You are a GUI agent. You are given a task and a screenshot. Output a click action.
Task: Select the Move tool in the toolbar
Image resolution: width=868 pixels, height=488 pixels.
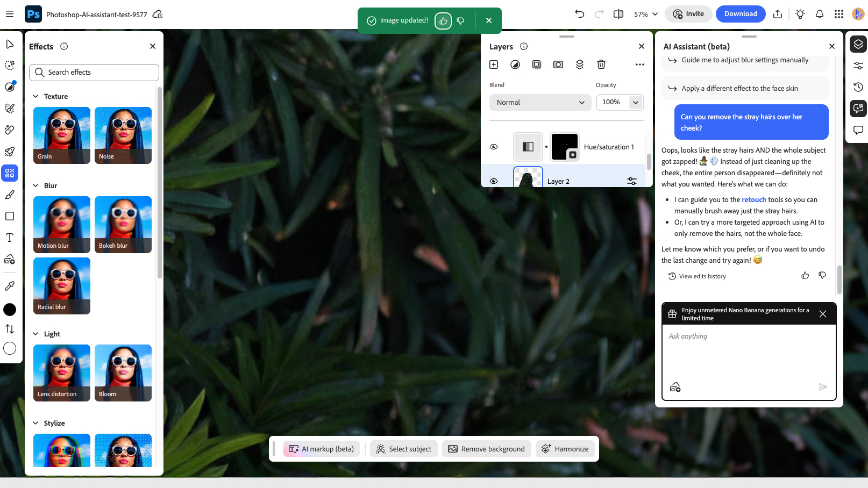(10, 45)
